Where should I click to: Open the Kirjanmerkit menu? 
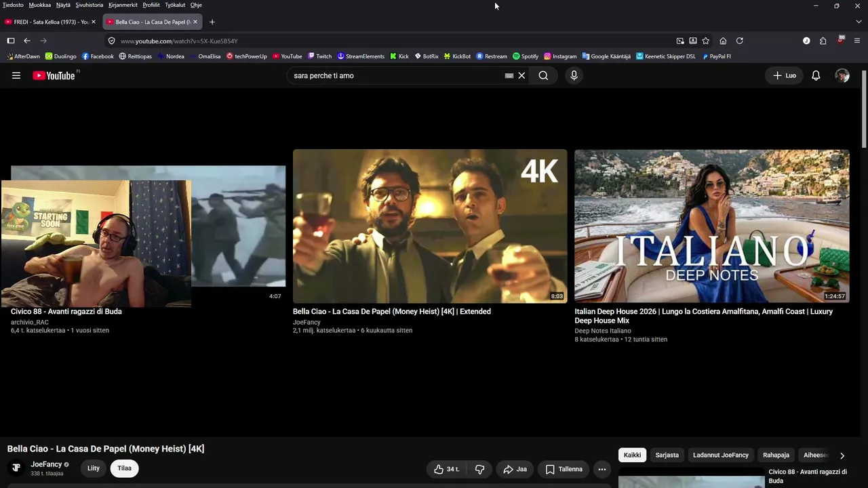[x=123, y=5]
